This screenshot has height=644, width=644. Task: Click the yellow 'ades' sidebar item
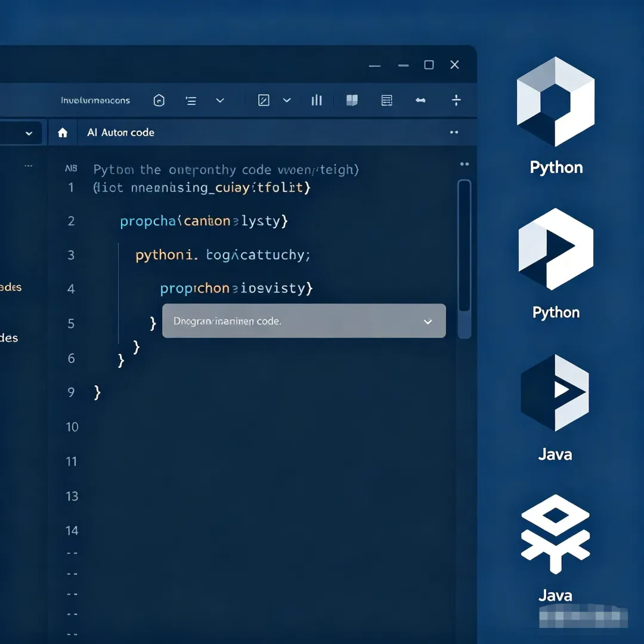[x=11, y=287]
